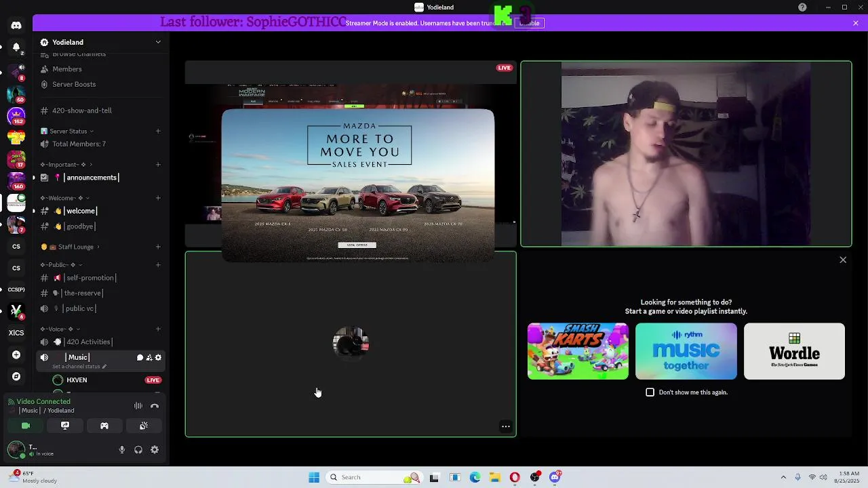Open the self-promotion channel
Viewport: 868px width, 488px height.
click(x=100, y=278)
